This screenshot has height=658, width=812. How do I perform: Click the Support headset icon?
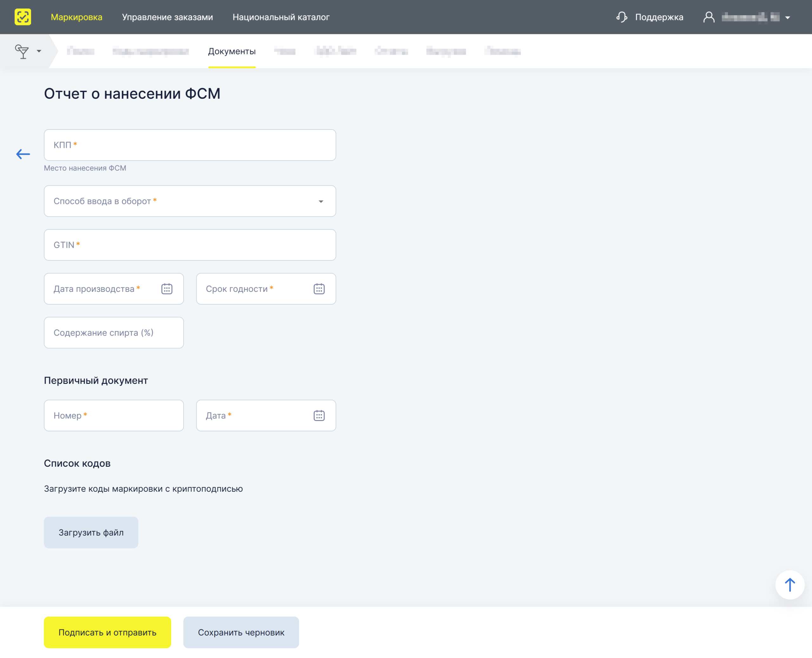click(622, 17)
